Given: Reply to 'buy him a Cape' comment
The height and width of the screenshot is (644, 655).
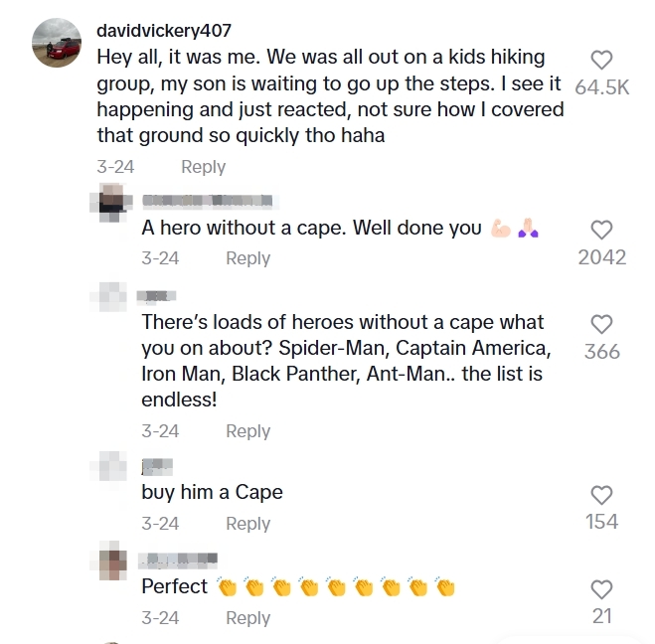Looking at the screenshot, I should 247,524.
